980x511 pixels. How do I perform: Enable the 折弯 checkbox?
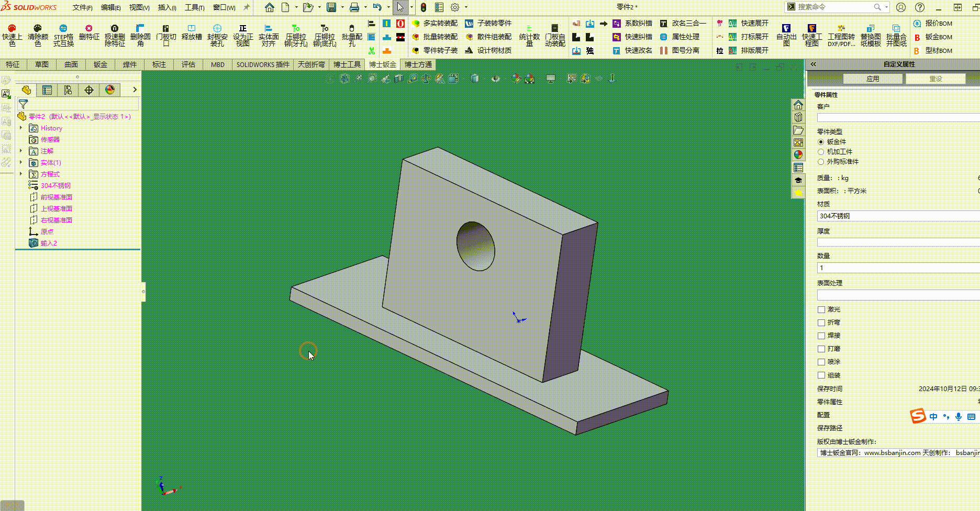pyautogui.click(x=821, y=323)
